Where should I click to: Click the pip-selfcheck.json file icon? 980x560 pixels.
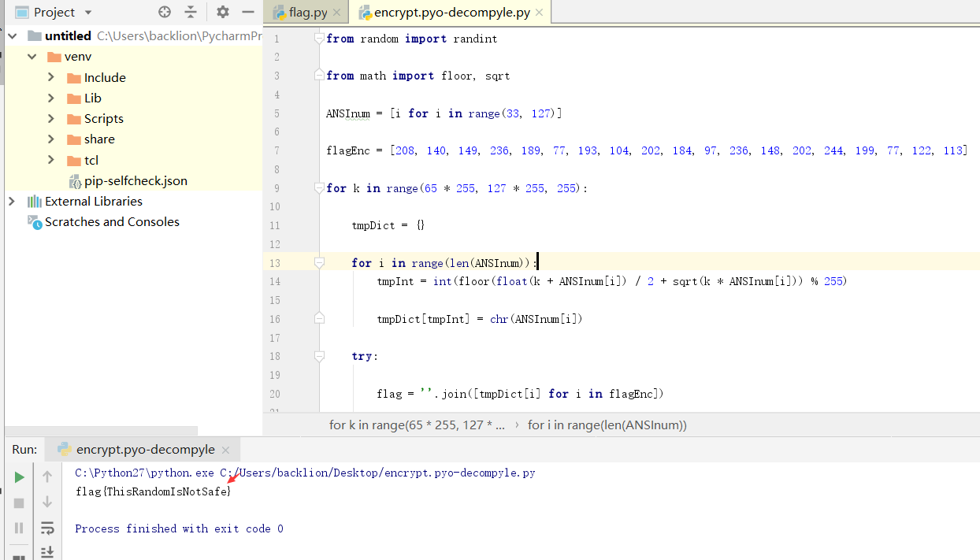(x=75, y=181)
